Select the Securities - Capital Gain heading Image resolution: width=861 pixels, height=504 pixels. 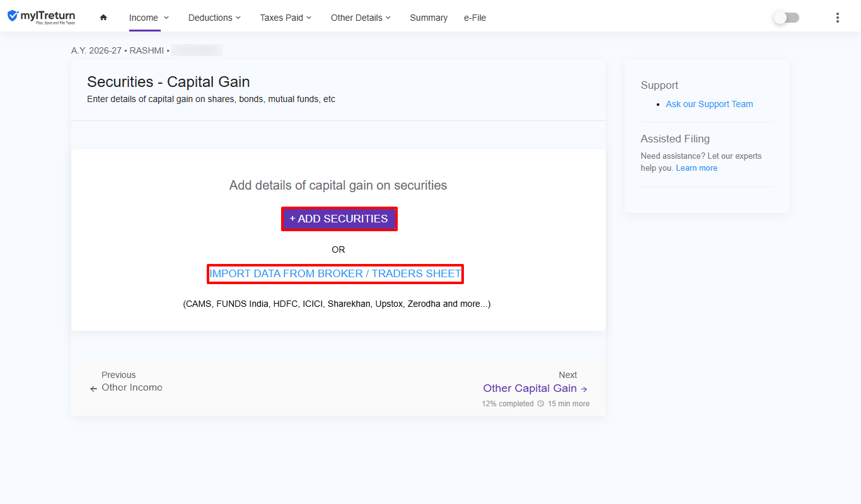[x=168, y=82]
